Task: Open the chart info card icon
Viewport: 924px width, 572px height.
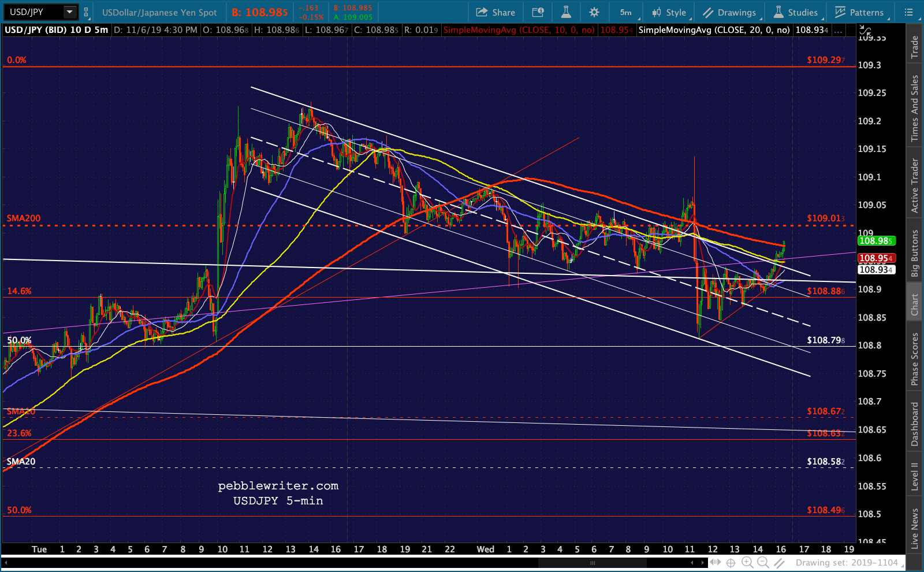Action: 538,12
